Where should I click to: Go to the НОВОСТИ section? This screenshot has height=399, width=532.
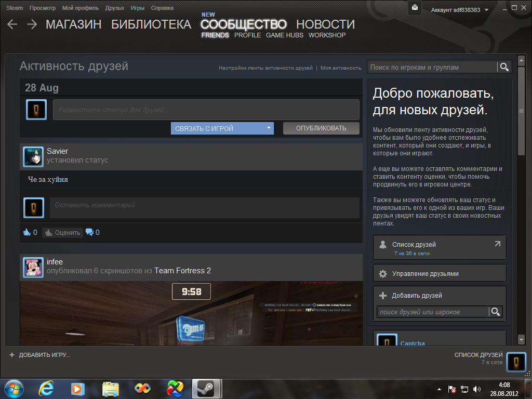(x=325, y=24)
